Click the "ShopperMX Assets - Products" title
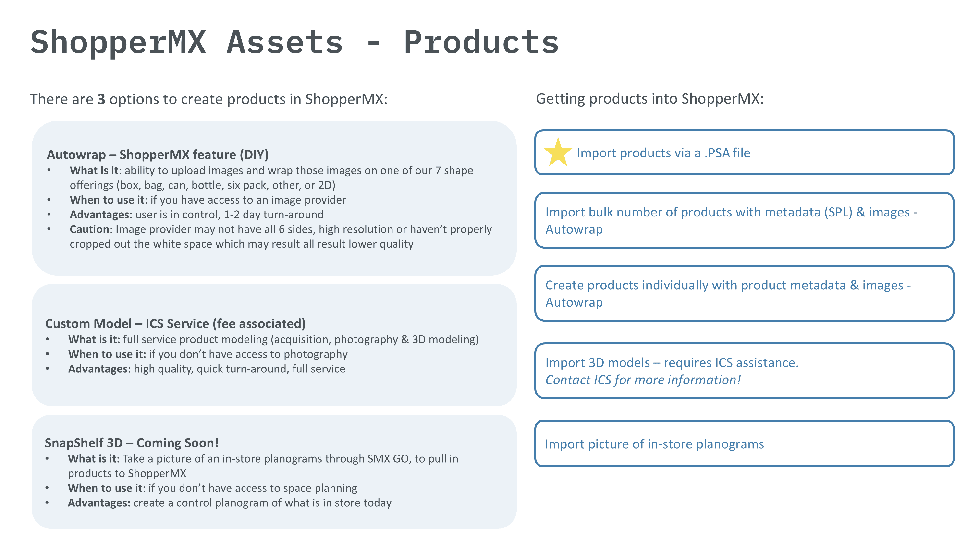 pos(294,43)
